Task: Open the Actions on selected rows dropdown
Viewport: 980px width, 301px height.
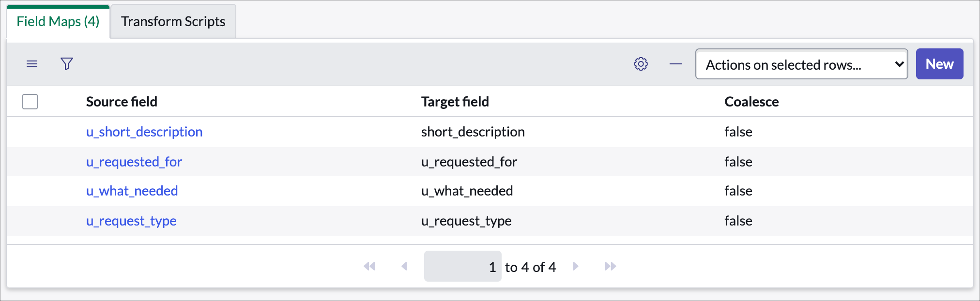Action: coord(801,63)
